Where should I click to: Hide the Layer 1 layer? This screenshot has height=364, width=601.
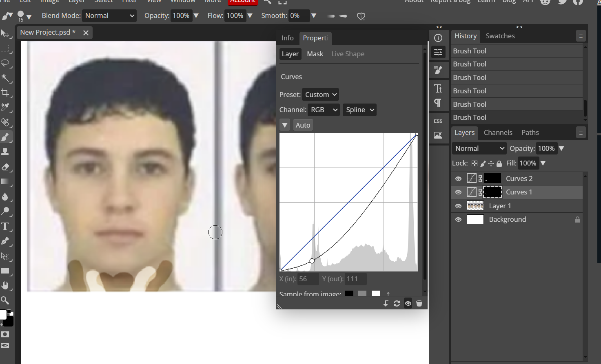[458, 206]
